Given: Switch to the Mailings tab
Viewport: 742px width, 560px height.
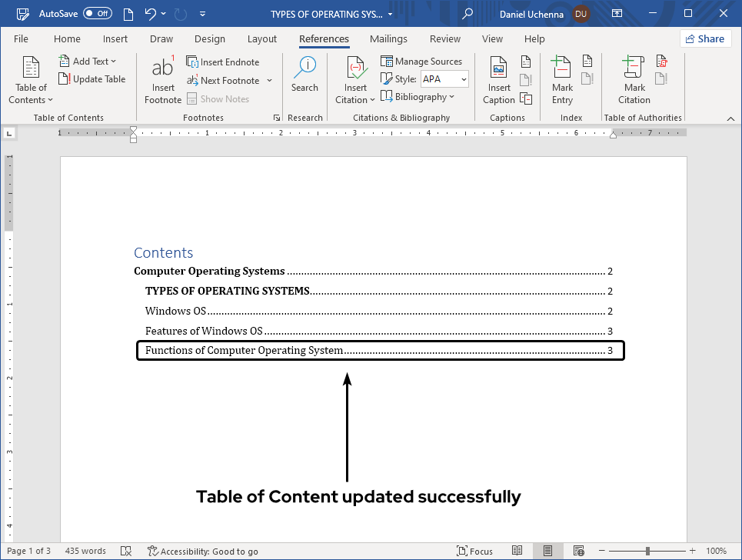Looking at the screenshot, I should point(388,38).
